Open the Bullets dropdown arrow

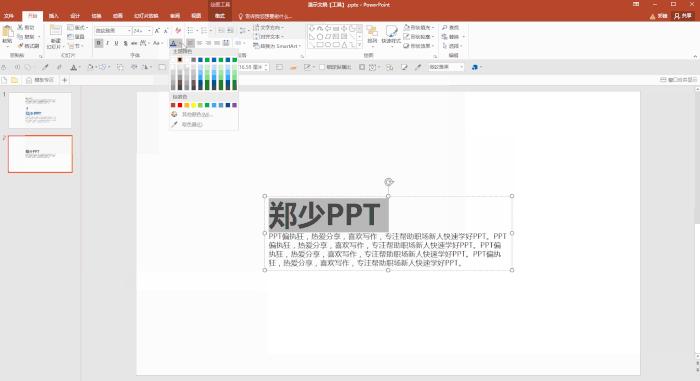coord(197,30)
